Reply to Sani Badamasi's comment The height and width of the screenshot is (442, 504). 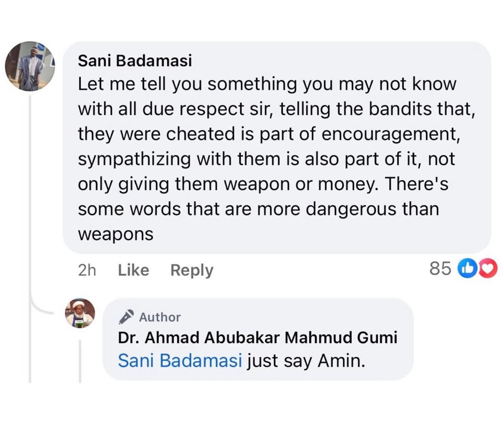(x=191, y=270)
